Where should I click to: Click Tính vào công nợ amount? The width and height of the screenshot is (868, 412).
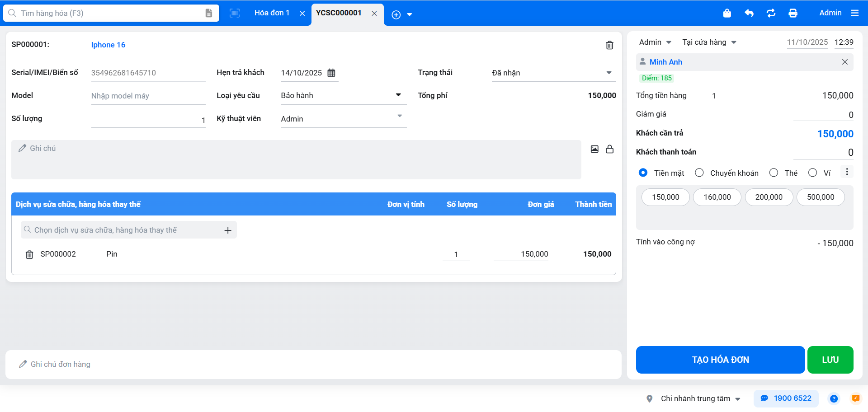pyautogui.click(x=835, y=243)
